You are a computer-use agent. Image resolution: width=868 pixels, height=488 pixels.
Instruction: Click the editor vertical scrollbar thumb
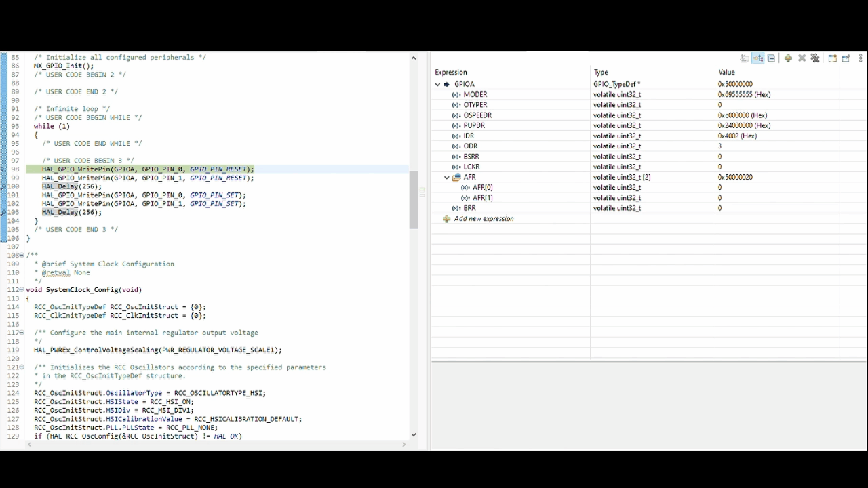(414, 200)
